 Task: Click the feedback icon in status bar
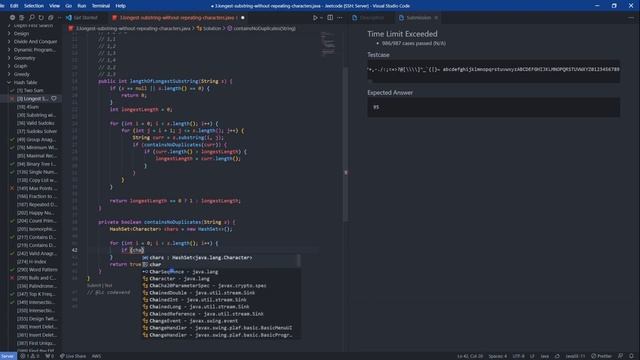tap(620, 356)
